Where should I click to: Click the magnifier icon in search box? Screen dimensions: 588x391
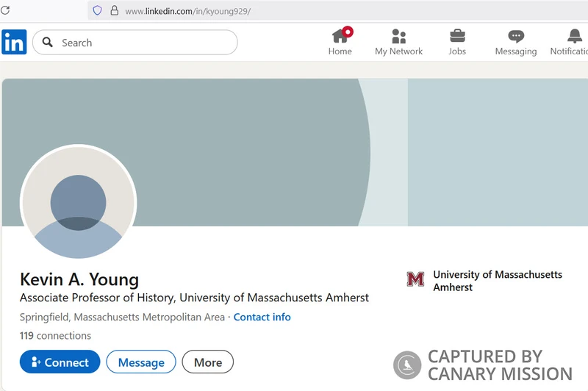point(47,42)
